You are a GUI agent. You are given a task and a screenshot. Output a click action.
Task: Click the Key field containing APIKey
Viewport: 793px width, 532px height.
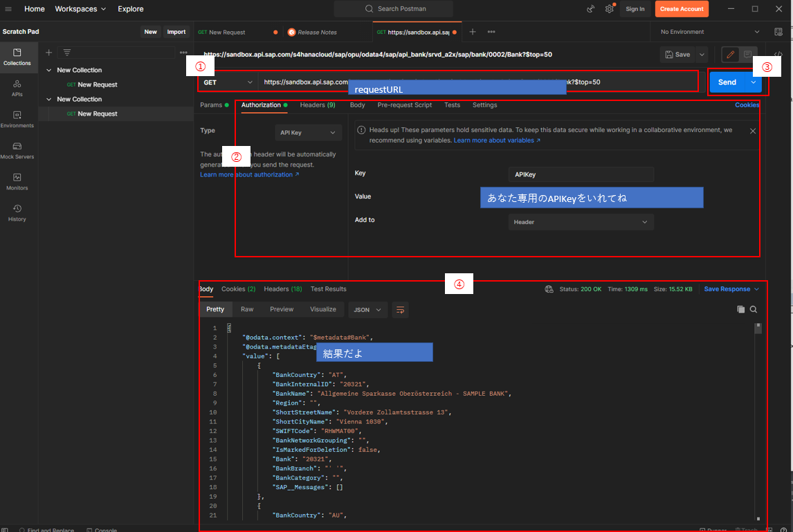coord(581,174)
